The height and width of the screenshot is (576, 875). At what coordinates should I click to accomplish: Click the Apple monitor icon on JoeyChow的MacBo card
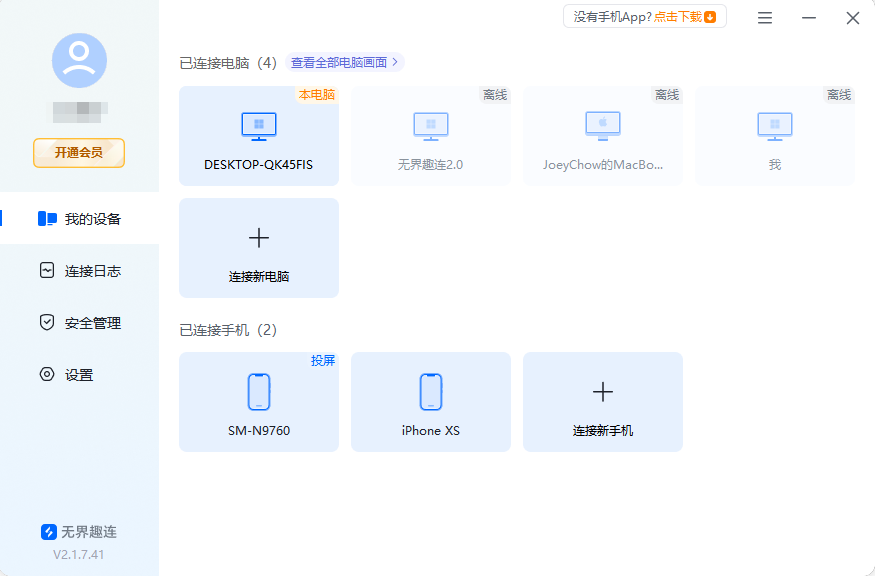pos(602,127)
